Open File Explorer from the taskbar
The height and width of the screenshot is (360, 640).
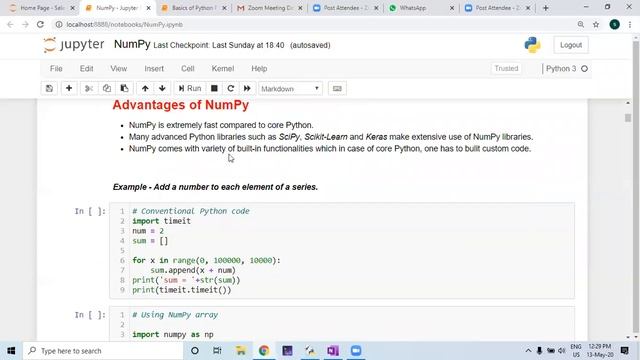point(241,351)
